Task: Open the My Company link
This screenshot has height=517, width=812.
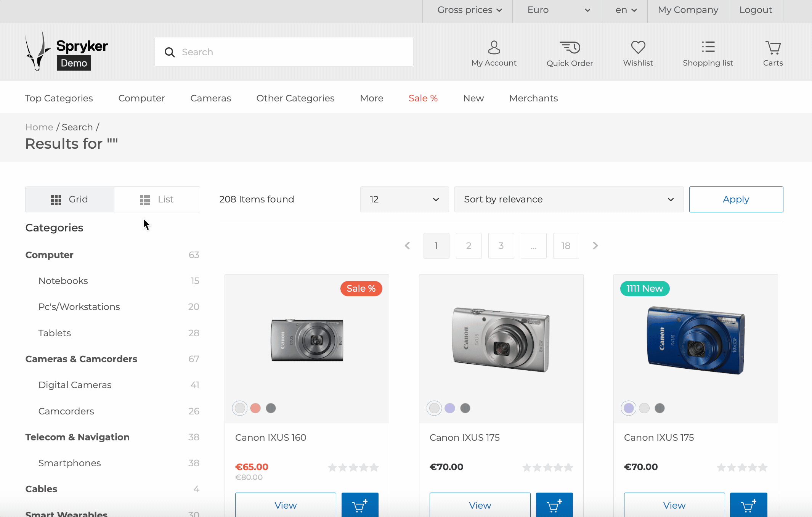Action: click(688, 10)
